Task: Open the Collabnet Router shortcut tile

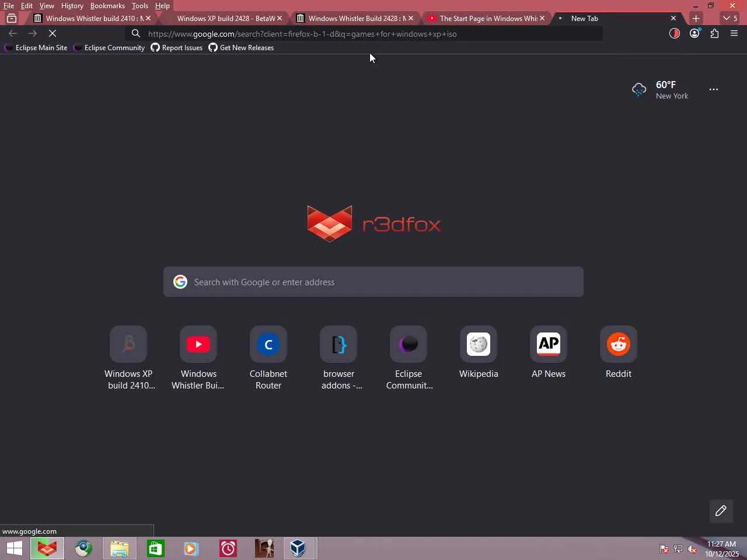Action: click(x=268, y=358)
